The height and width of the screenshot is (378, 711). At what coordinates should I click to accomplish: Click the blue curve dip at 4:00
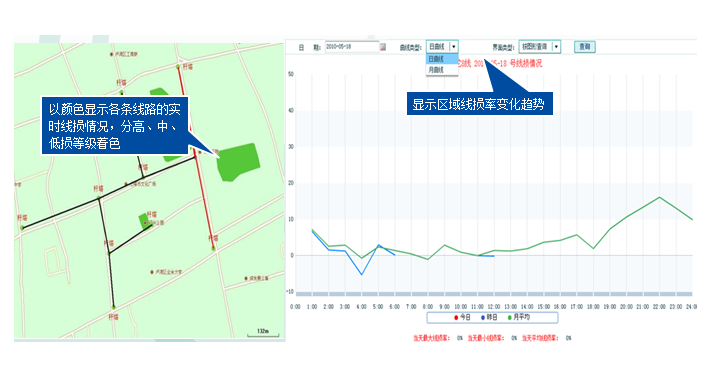click(x=361, y=274)
